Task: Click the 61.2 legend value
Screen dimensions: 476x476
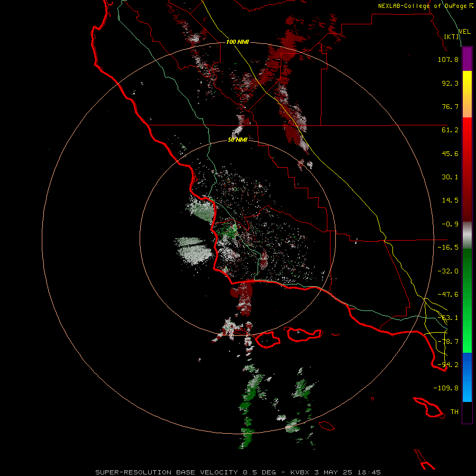Action: [x=450, y=130]
